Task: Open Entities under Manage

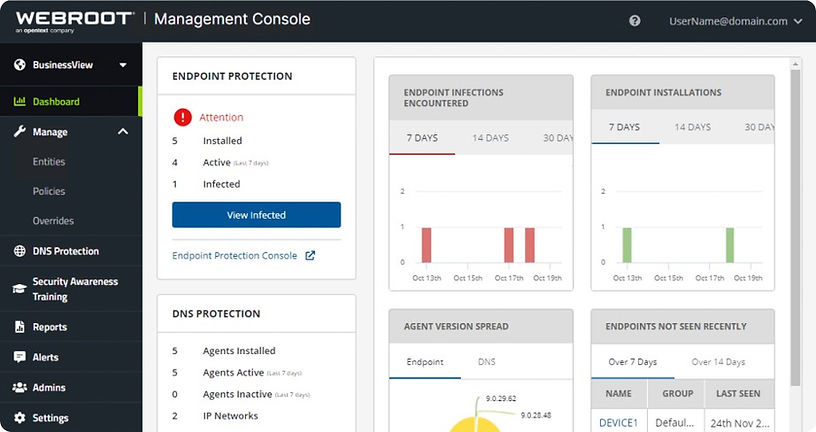Action: click(x=49, y=161)
